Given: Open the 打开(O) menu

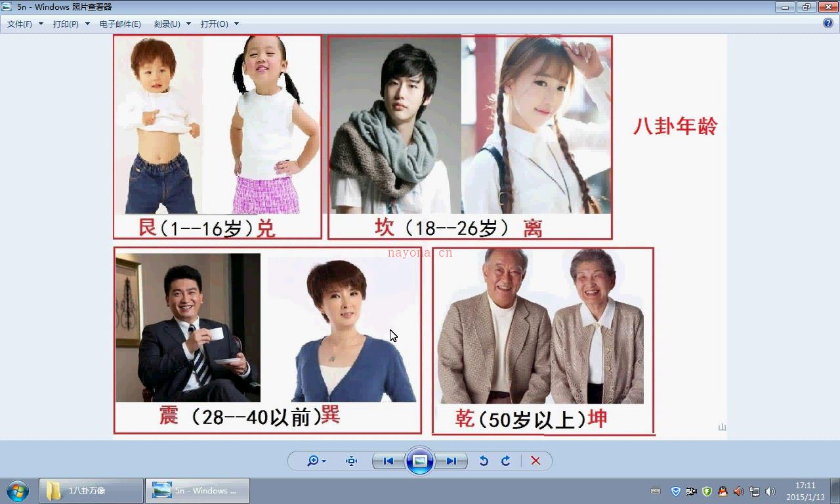Looking at the screenshot, I should pos(215,24).
